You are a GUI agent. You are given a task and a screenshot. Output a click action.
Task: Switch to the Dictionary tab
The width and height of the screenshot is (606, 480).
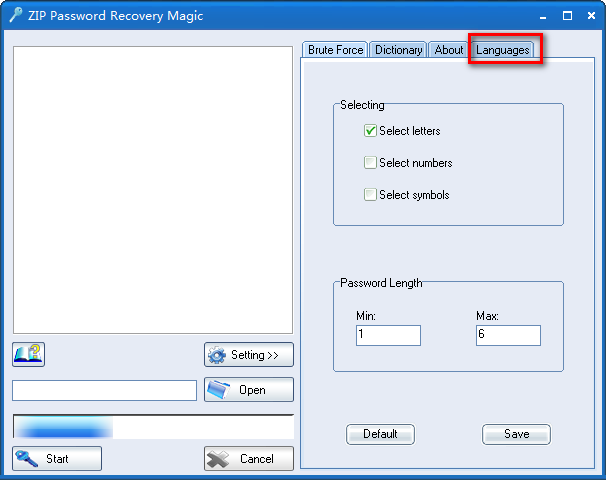pos(398,50)
